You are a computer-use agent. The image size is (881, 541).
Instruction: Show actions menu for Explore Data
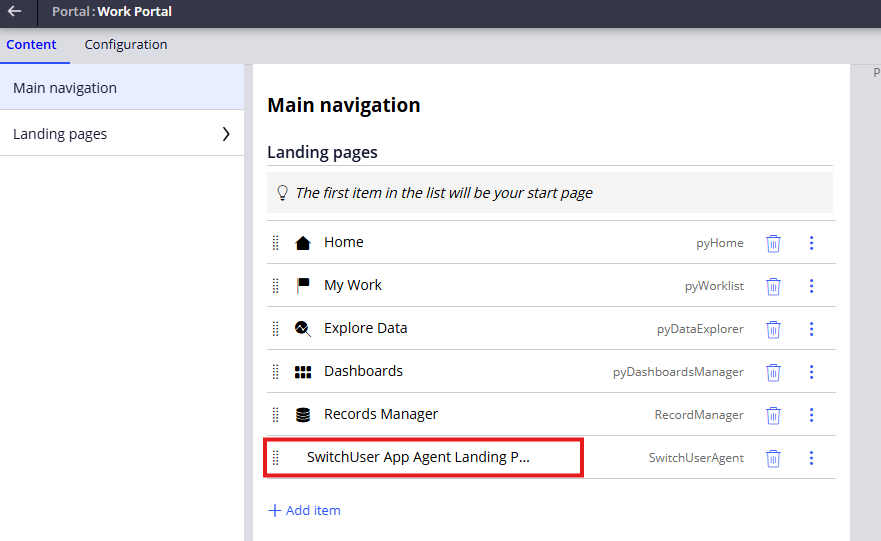click(x=811, y=329)
